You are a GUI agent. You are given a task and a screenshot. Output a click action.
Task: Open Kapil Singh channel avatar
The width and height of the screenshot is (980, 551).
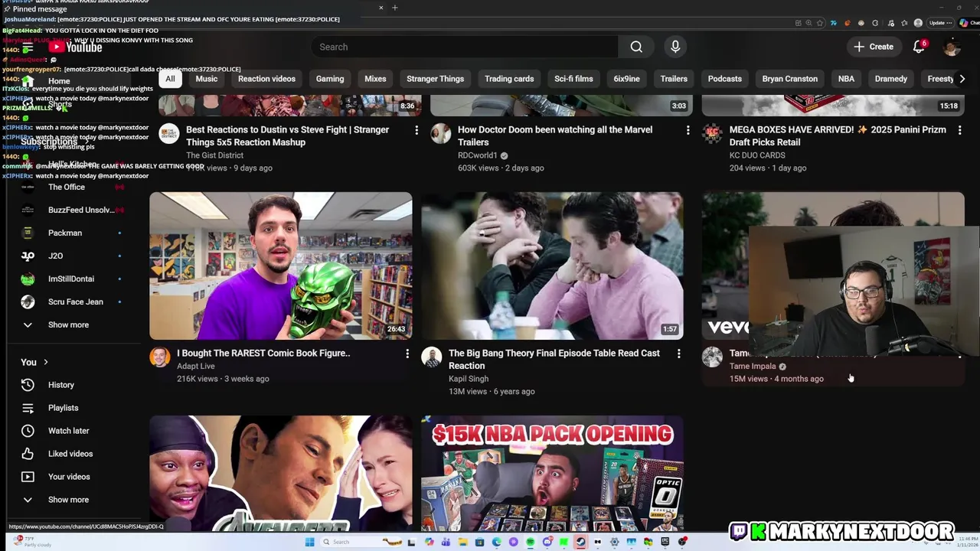tap(431, 357)
